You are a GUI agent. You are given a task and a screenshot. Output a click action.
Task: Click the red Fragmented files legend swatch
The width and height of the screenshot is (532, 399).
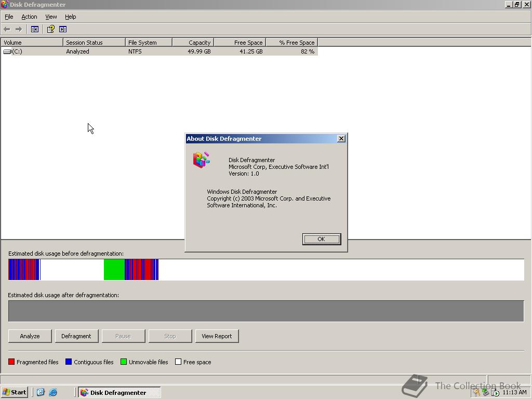tap(11, 362)
